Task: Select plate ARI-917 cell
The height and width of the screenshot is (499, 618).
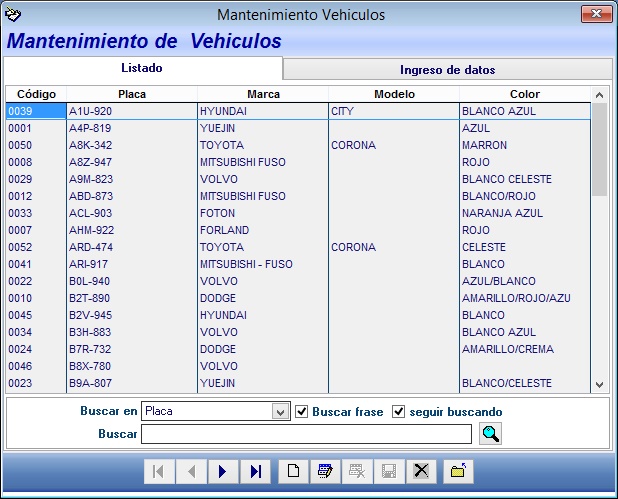Action: coord(132,264)
